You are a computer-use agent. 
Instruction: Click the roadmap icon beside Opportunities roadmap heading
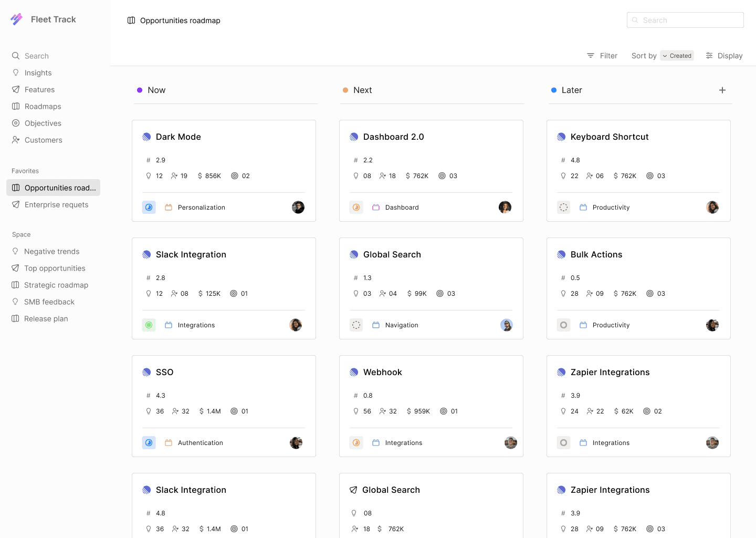click(131, 20)
